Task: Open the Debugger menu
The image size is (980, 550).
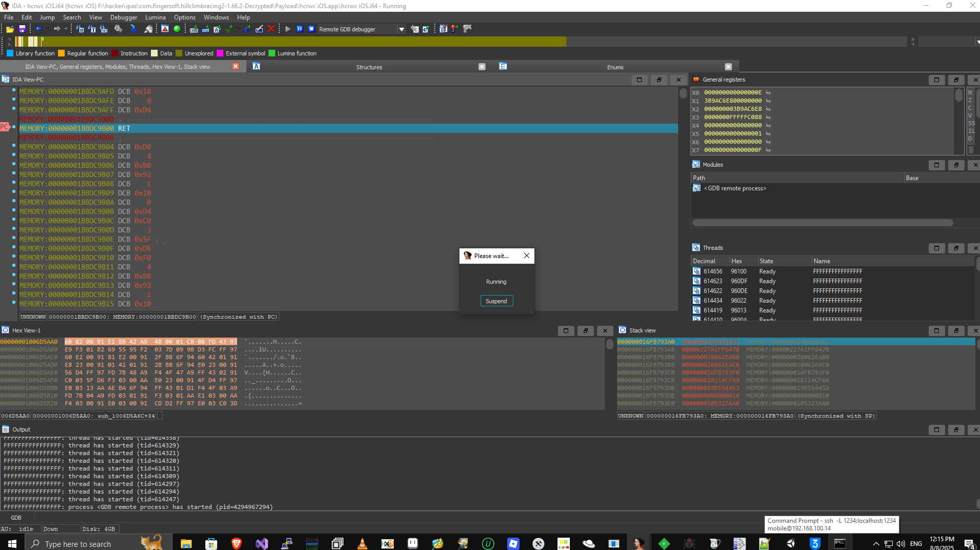Action: (x=123, y=17)
